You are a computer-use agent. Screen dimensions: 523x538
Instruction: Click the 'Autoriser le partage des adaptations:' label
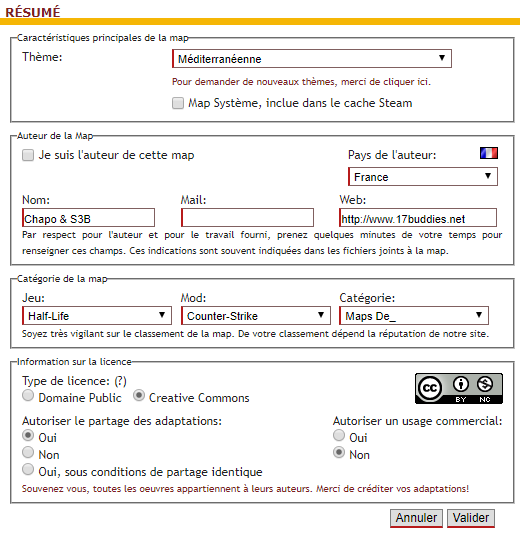pyautogui.click(x=122, y=421)
